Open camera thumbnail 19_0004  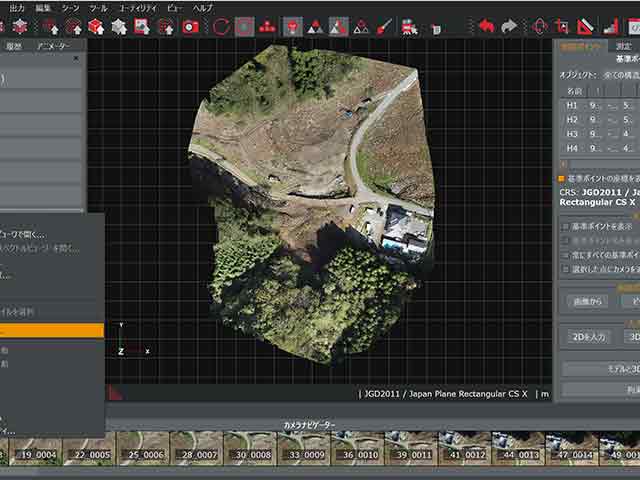36,448
